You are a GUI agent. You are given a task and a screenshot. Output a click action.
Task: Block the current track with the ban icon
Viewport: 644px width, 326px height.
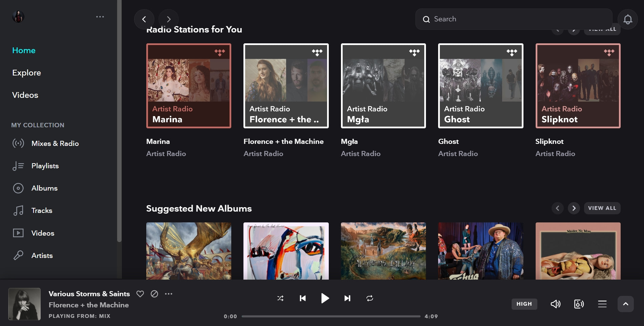(x=154, y=294)
